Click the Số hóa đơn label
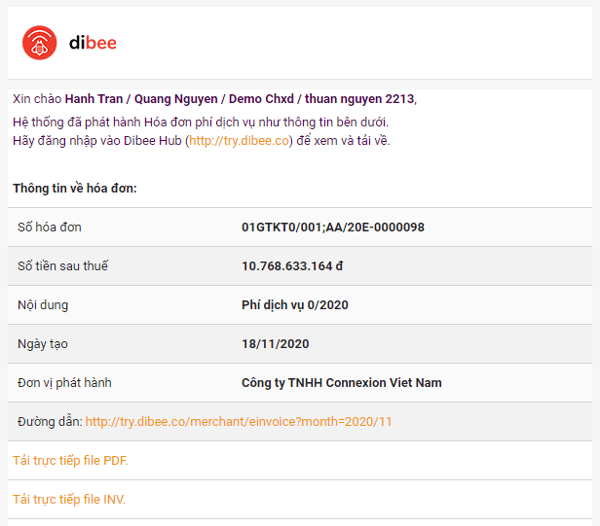Image resolution: width=600 pixels, height=526 pixels. 49,227
